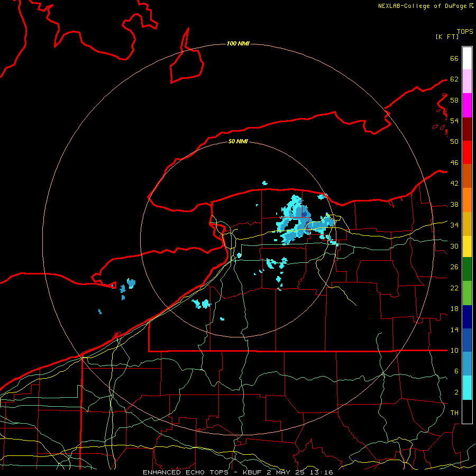
Task: Click the cyan legend swatch
Action: (x=467, y=388)
